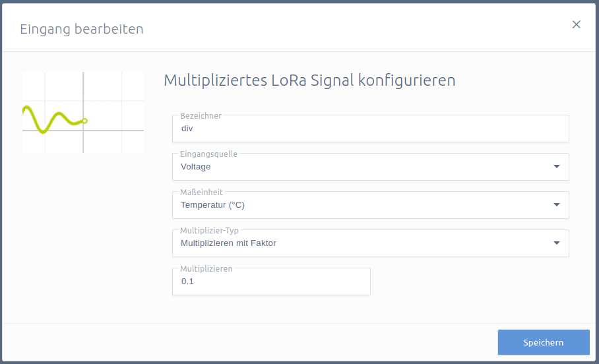
Task: Click the Temperatur (°C) selection
Action: (213, 205)
